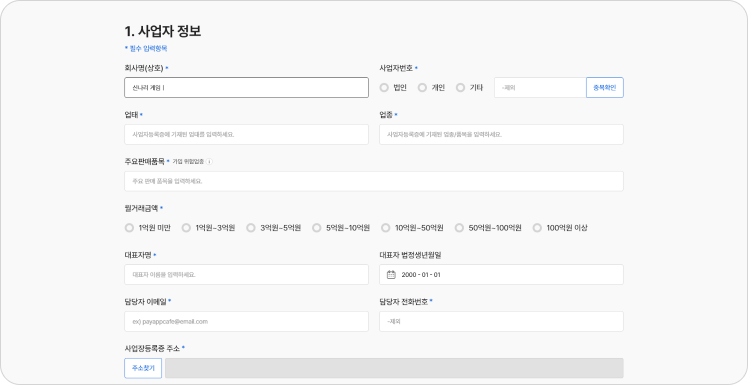The height and width of the screenshot is (385, 748).
Task: Focus the 회사명(상호) input field
Action: click(x=247, y=88)
